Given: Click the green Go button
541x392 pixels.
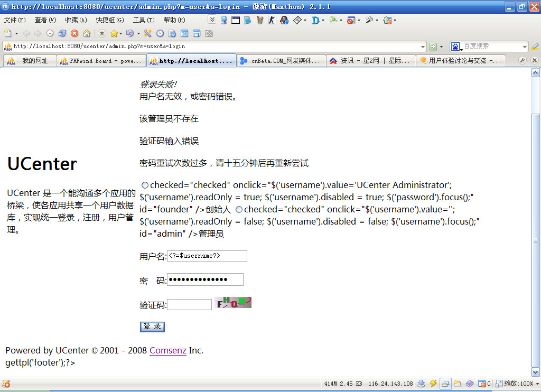Looking at the screenshot, I should tap(433, 46).
